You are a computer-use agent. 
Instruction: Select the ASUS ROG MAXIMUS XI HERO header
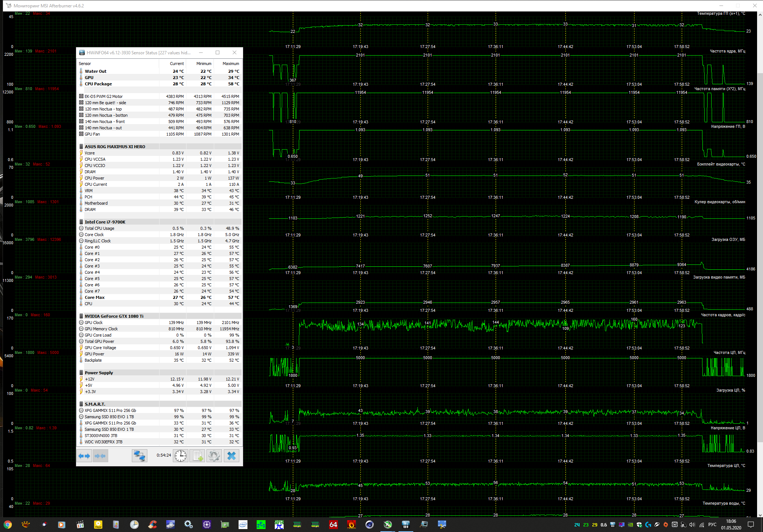pos(115,147)
